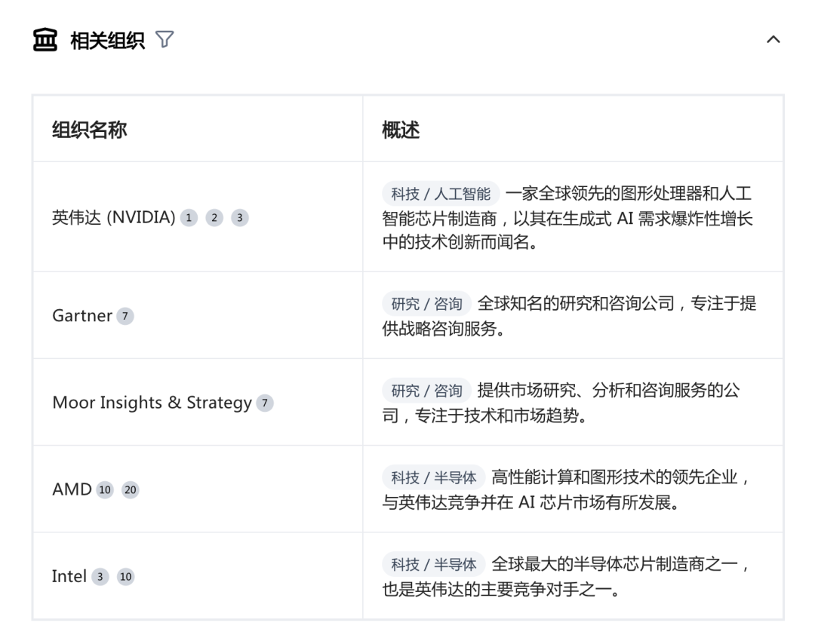
Task: Open citation 1 next to 英伟达 (NVIDIA)
Action: [189, 218]
